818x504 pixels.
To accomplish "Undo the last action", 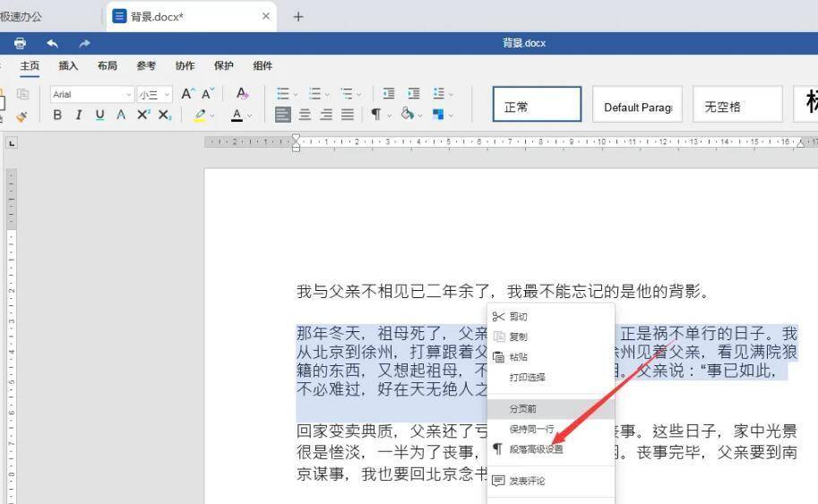I will (52, 43).
